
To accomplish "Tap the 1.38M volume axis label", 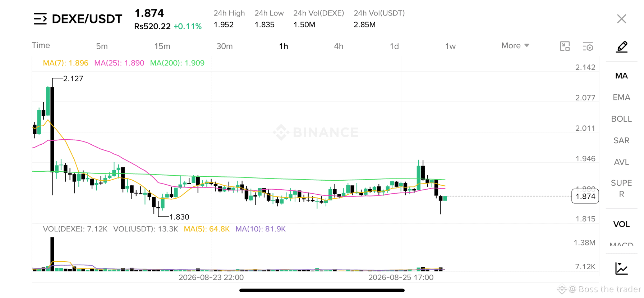I will click(x=584, y=243).
